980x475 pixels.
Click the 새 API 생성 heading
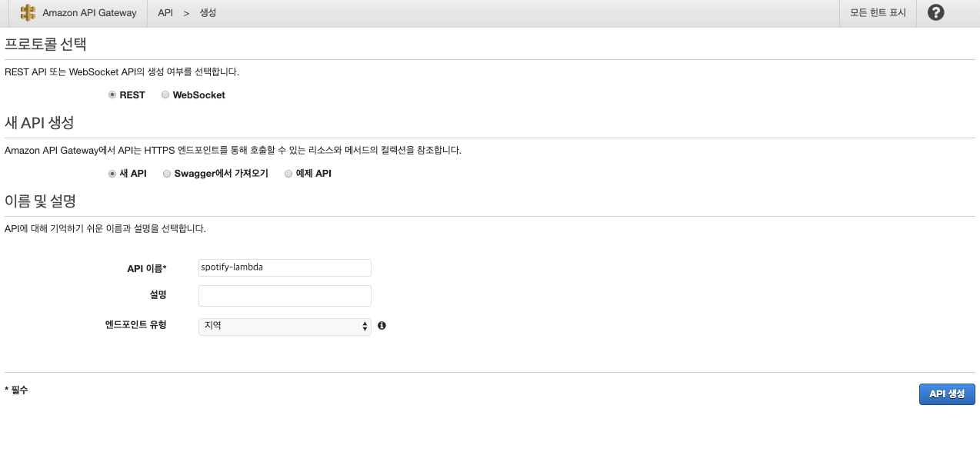point(39,122)
